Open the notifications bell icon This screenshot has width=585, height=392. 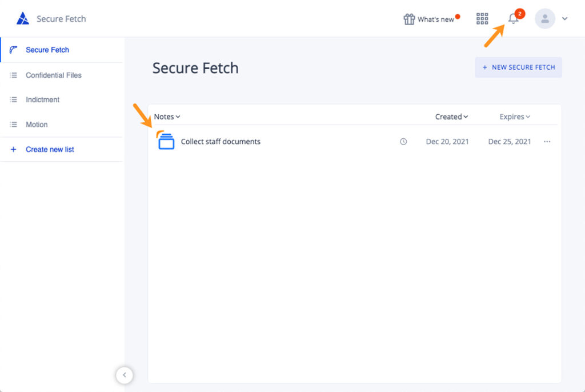click(x=514, y=18)
